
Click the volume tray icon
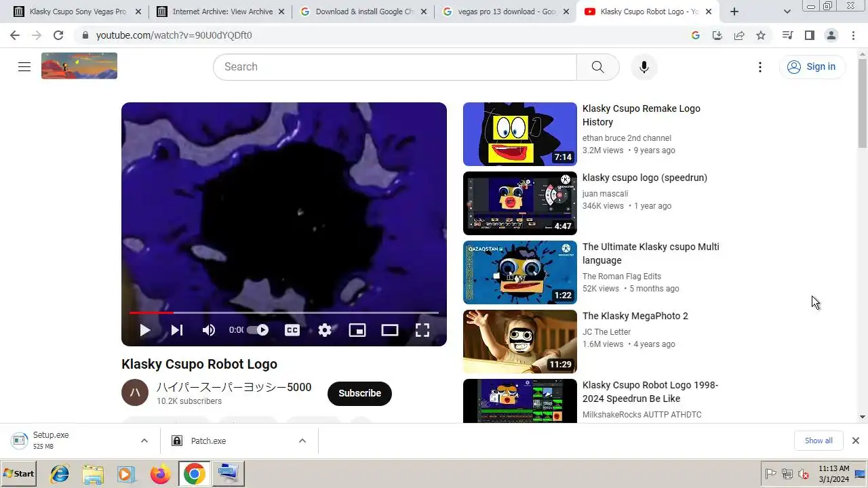pyautogui.click(x=804, y=474)
